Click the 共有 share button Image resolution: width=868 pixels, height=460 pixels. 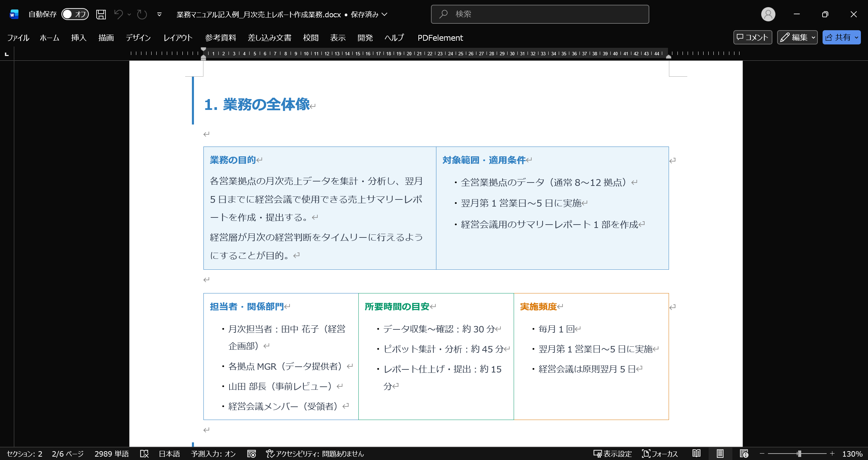[x=838, y=37]
